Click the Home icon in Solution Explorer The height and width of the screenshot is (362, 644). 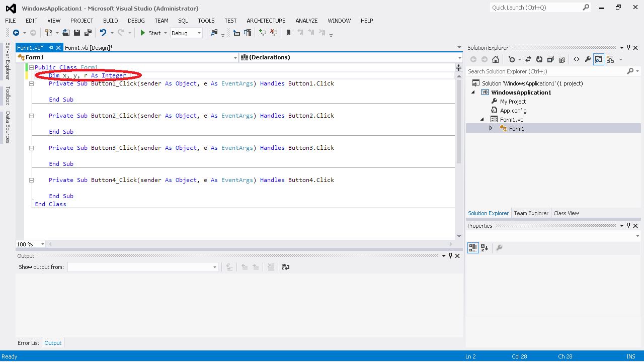[x=496, y=59]
